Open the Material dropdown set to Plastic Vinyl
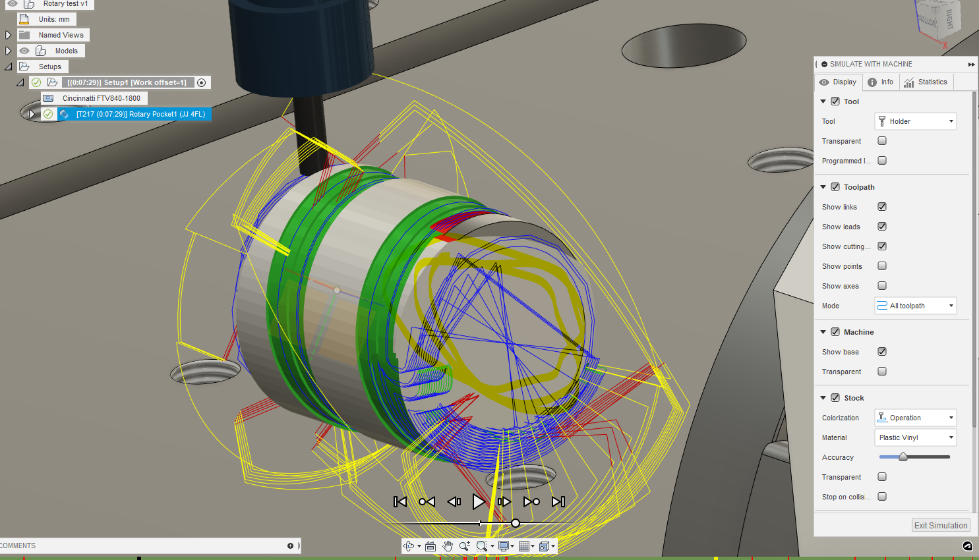This screenshot has width=979, height=560. pyautogui.click(x=915, y=437)
